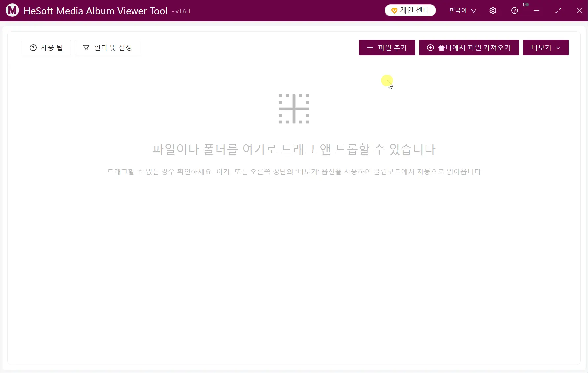This screenshot has height=373, width=588.
Task: Click 폴더에서 파일 가져오기 button
Action: point(469,47)
